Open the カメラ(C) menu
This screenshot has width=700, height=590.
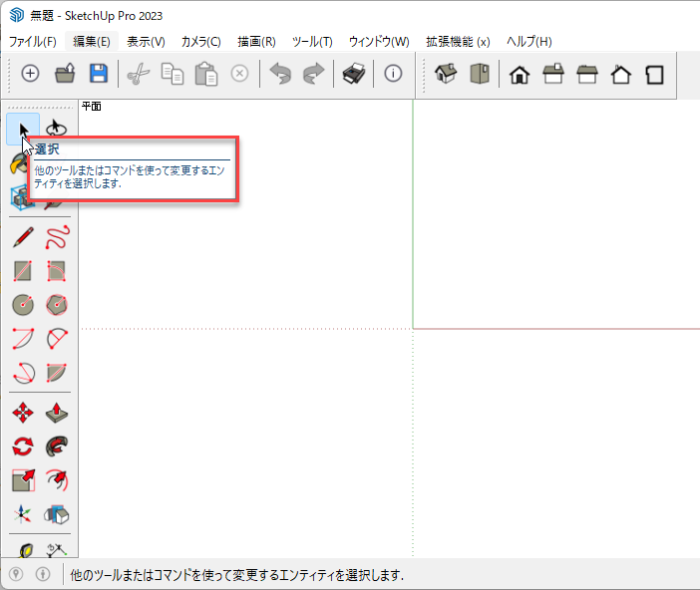tap(200, 41)
